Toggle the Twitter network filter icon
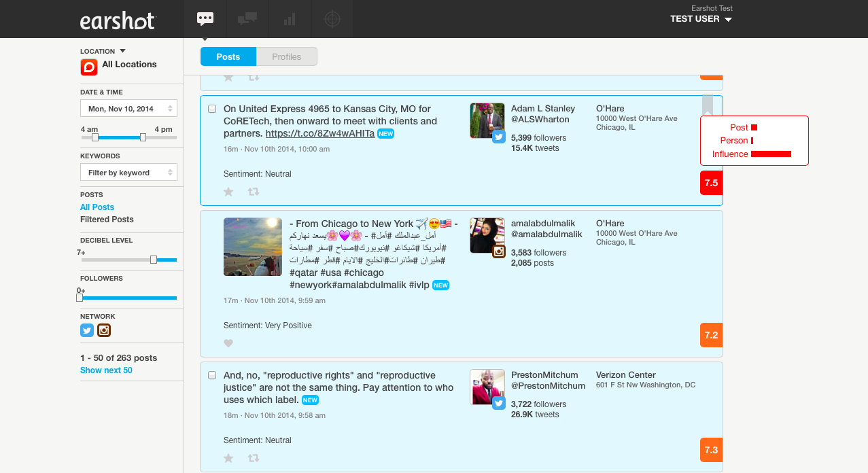 [87, 330]
